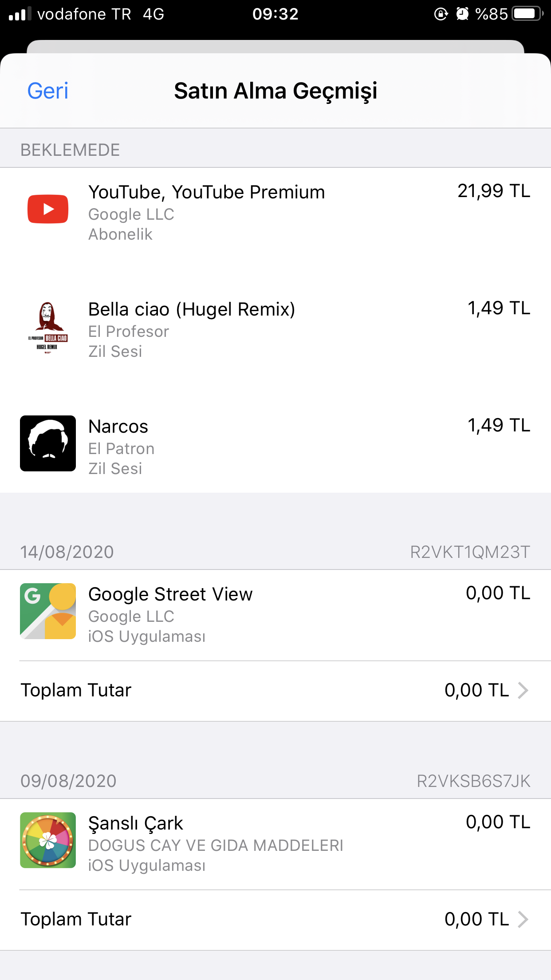Expand Toplam Tutar chevron for 09/08/2020 order

click(x=523, y=919)
